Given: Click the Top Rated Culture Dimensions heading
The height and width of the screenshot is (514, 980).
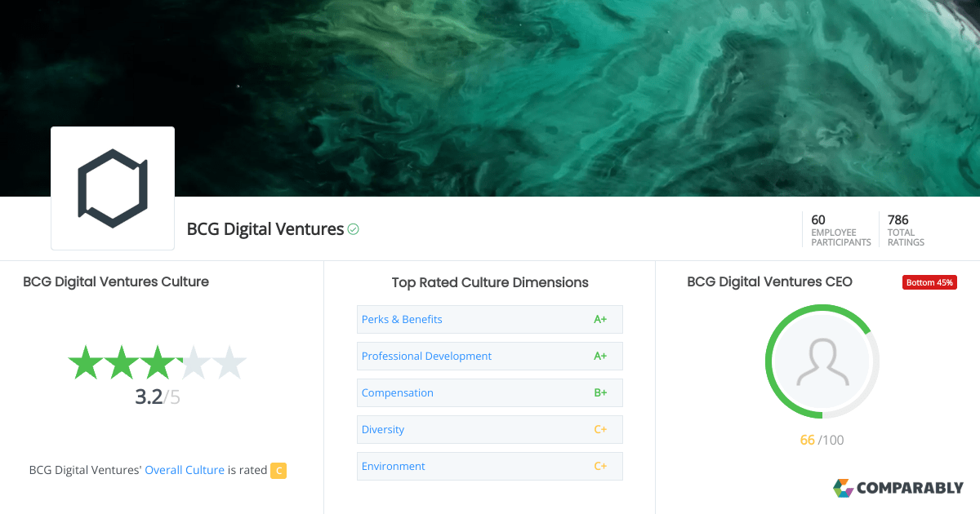Looking at the screenshot, I should [x=490, y=282].
